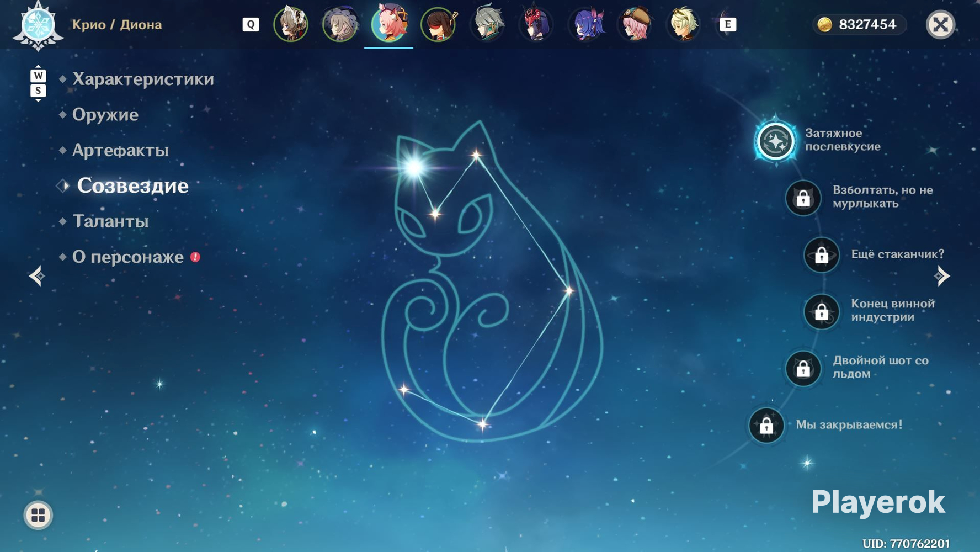Open the О персонаже section

128,257
